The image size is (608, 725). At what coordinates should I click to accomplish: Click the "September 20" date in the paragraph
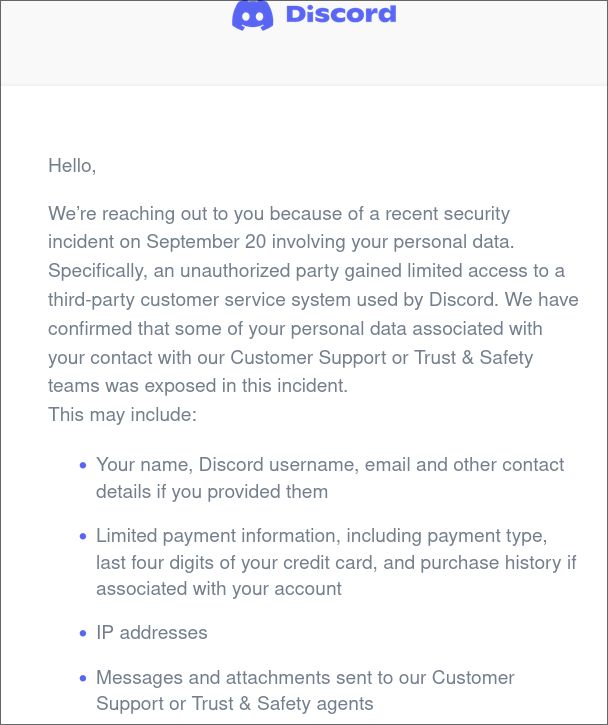(x=206, y=242)
